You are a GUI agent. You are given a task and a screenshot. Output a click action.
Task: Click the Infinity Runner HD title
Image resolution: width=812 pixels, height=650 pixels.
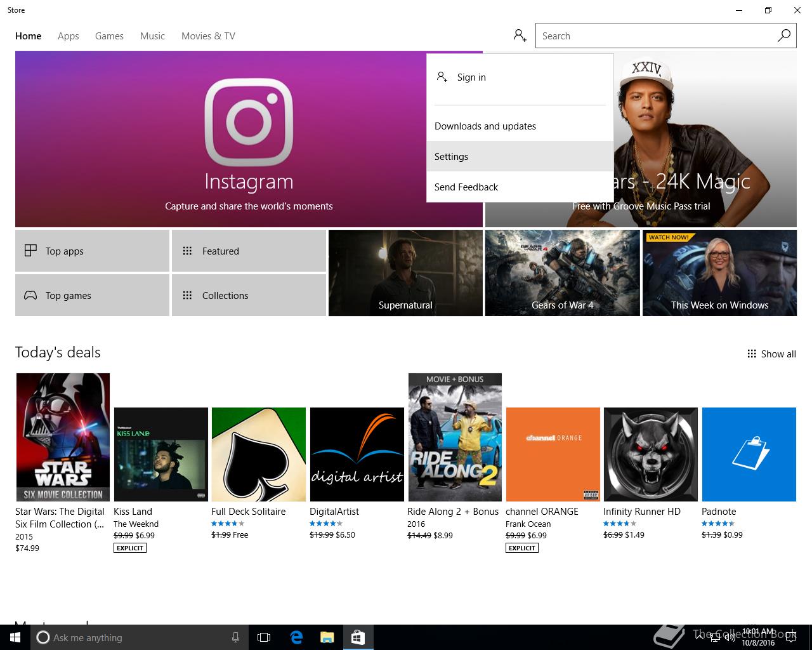(x=642, y=512)
